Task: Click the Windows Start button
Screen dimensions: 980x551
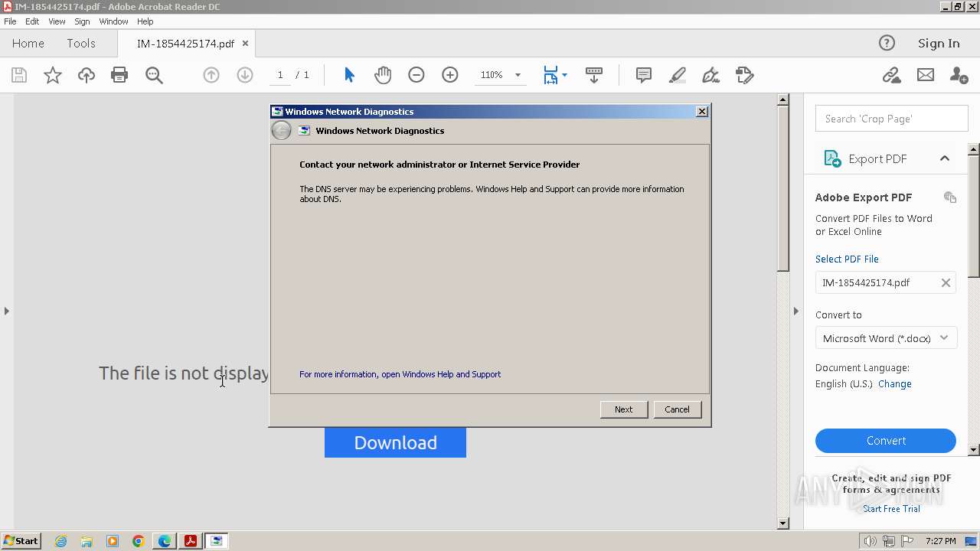Action: coord(21,541)
